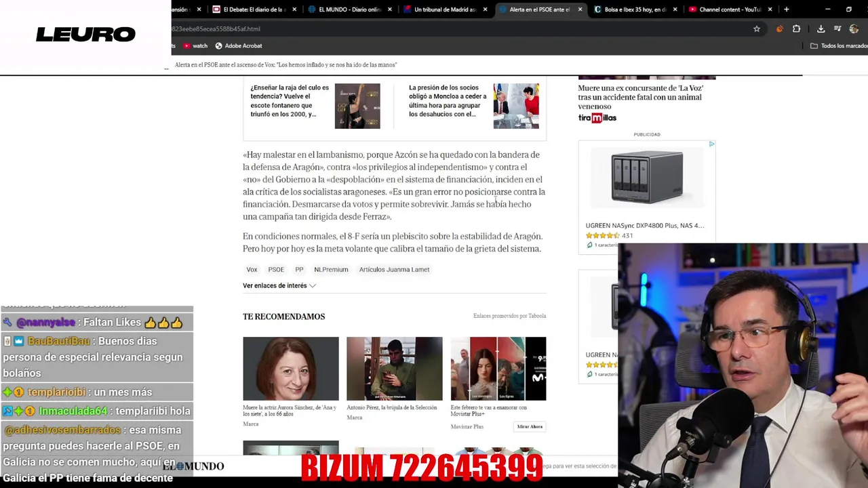868x488 pixels.
Task: Open article La presión de los socios
Action: tap(448, 100)
